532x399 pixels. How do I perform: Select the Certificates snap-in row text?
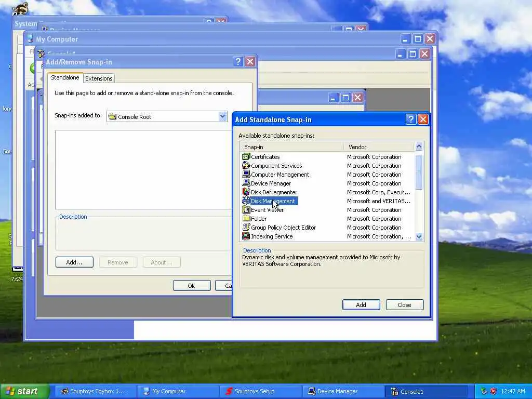point(265,157)
